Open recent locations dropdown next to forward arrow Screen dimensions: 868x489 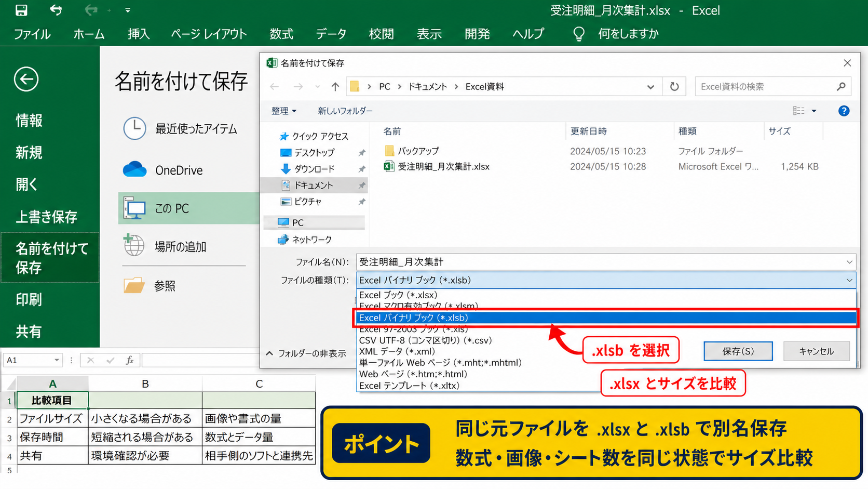(x=317, y=87)
